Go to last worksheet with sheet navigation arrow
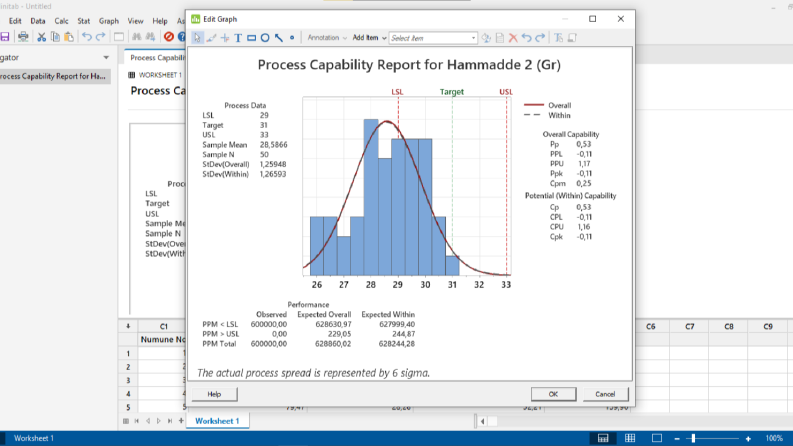Image resolution: width=793 pixels, height=446 pixels. 170,421
